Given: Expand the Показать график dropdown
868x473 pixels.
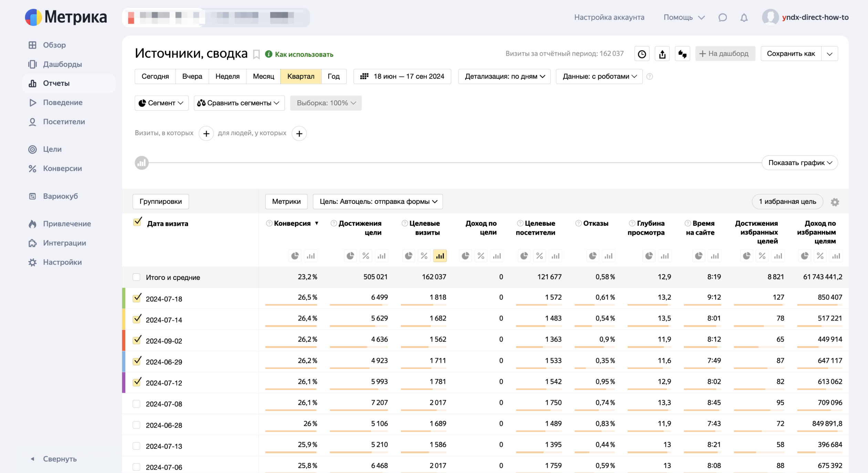Looking at the screenshot, I should point(799,163).
